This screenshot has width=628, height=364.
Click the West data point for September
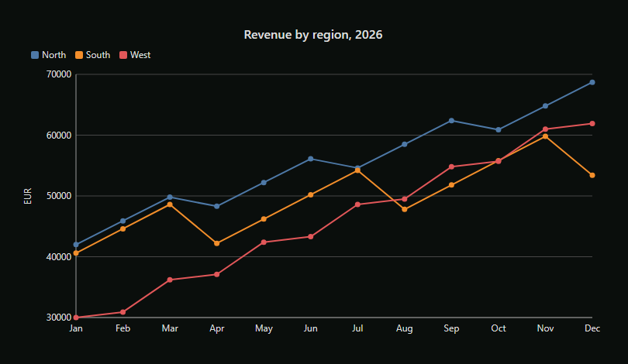[451, 167]
